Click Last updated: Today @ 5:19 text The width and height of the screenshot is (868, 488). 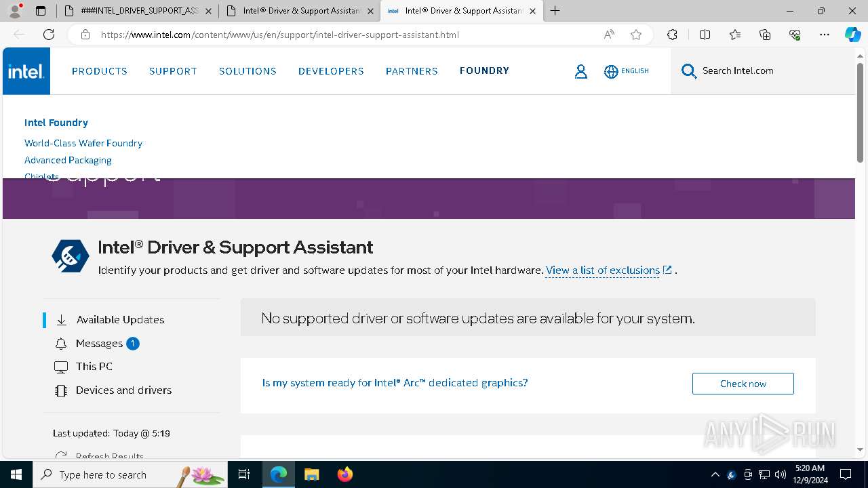pos(111,433)
